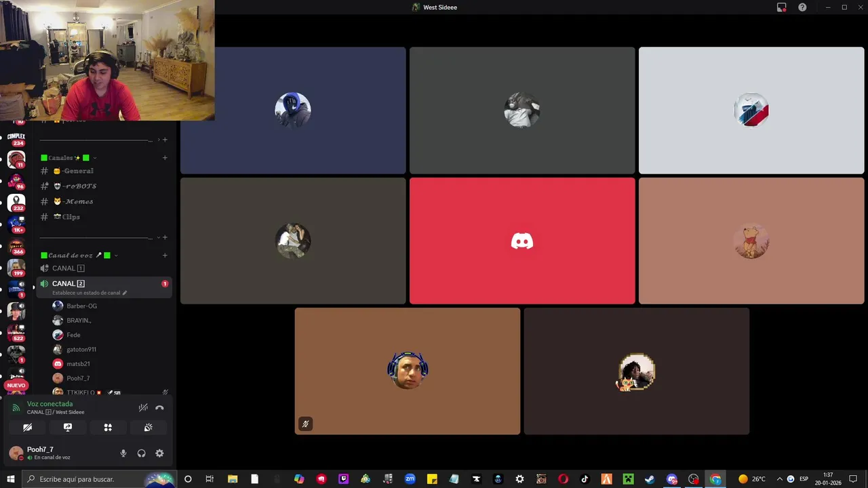
Task: Toggle noise suppression in voice panel
Action: [x=143, y=407]
